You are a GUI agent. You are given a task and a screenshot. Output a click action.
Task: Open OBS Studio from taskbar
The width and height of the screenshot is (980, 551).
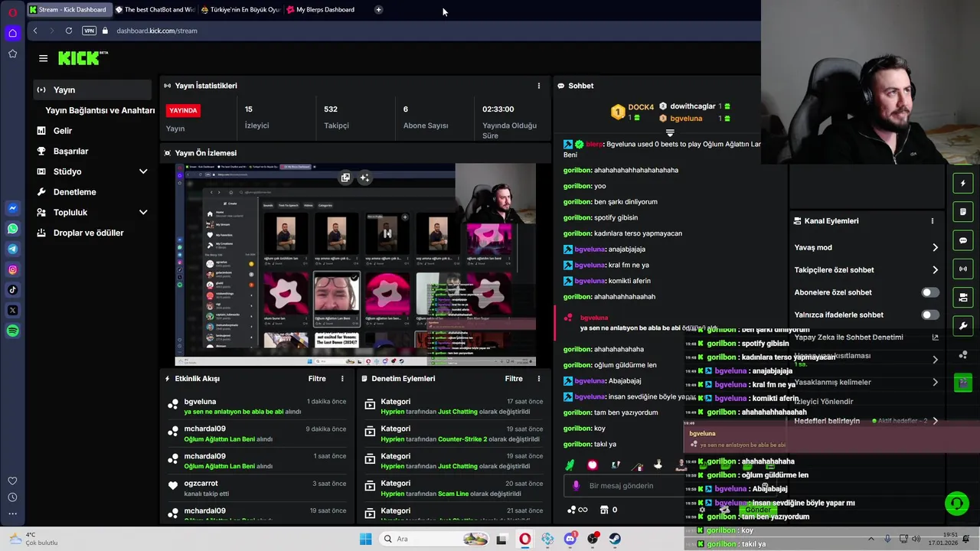coord(593,539)
